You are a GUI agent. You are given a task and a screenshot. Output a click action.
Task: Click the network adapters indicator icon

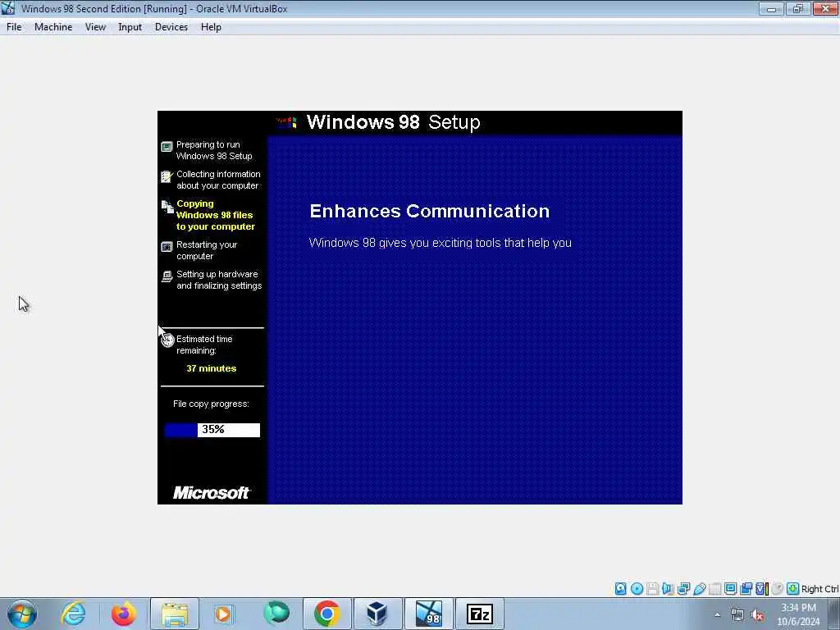[x=683, y=589]
